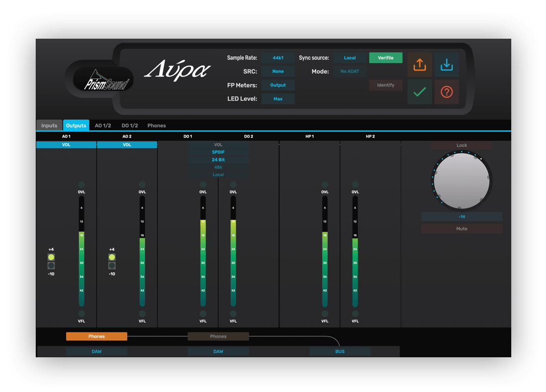Click the DO 1 VFL indicator
This screenshot has height=392, width=546.
coord(203,314)
